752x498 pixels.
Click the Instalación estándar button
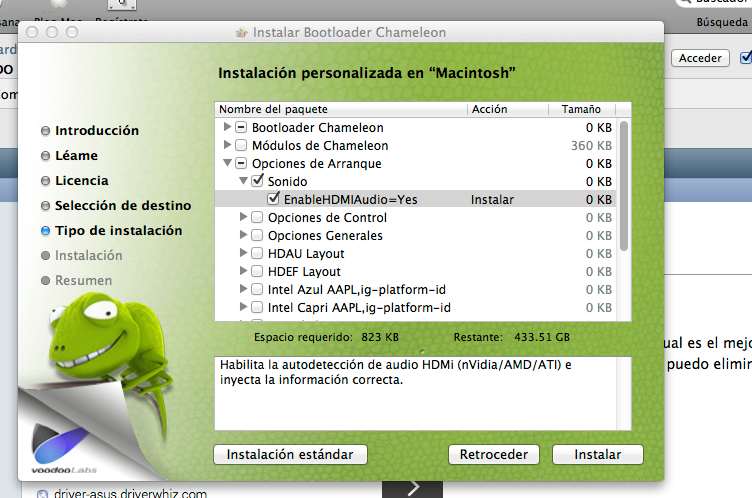click(x=290, y=454)
